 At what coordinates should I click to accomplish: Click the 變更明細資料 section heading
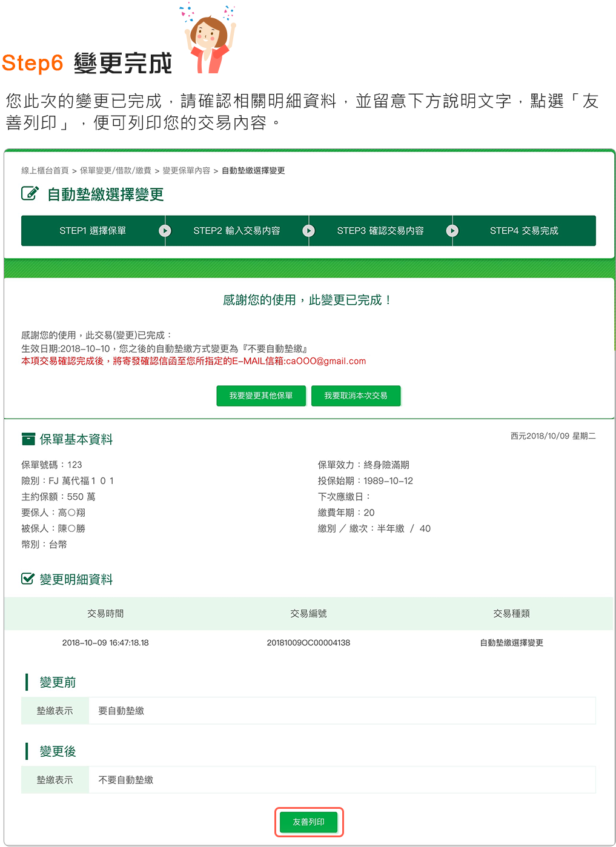(76, 579)
